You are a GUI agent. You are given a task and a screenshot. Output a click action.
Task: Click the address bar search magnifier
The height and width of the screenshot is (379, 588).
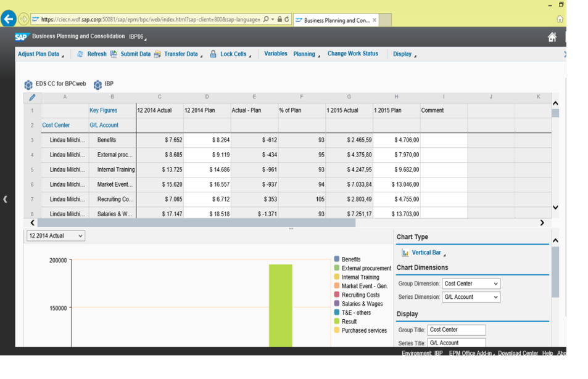pos(266,19)
